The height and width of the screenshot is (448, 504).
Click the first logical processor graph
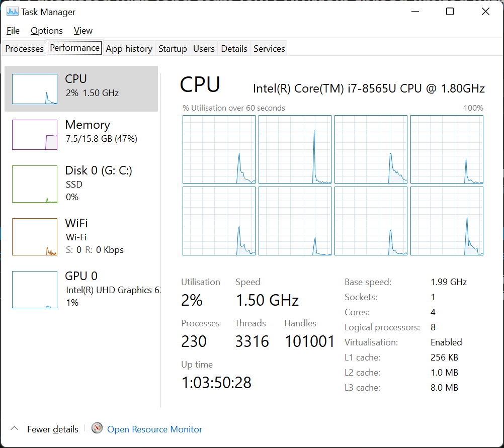pyautogui.click(x=219, y=149)
